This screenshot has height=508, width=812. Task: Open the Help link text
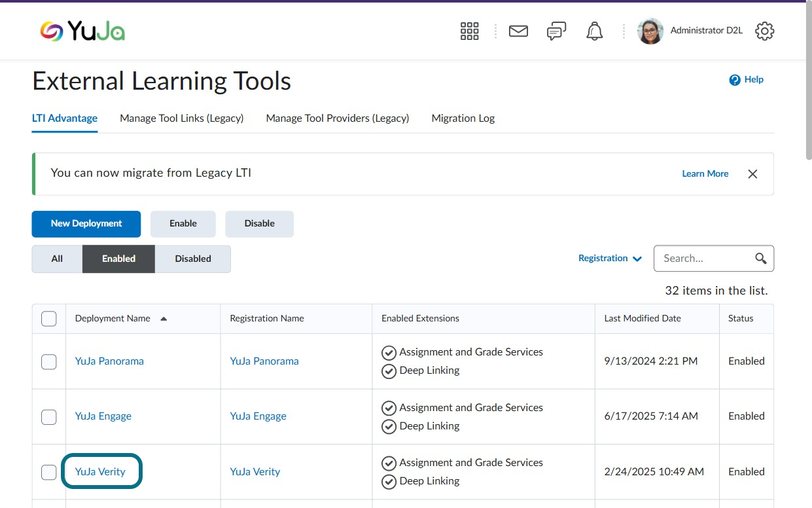click(754, 80)
